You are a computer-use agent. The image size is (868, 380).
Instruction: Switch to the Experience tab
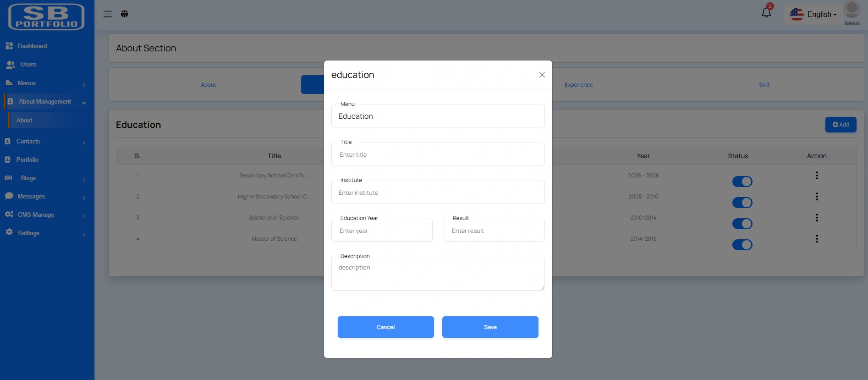click(578, 85)
